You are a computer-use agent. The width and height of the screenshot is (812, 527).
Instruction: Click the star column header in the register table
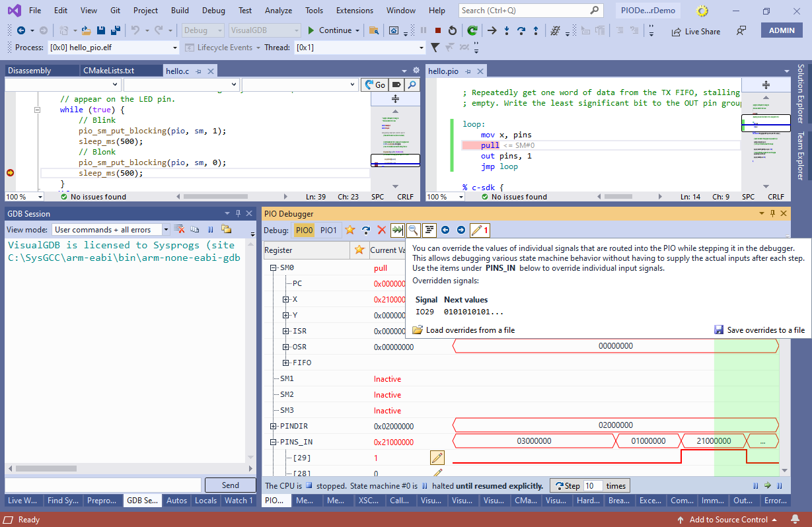(x=359, y=250)
